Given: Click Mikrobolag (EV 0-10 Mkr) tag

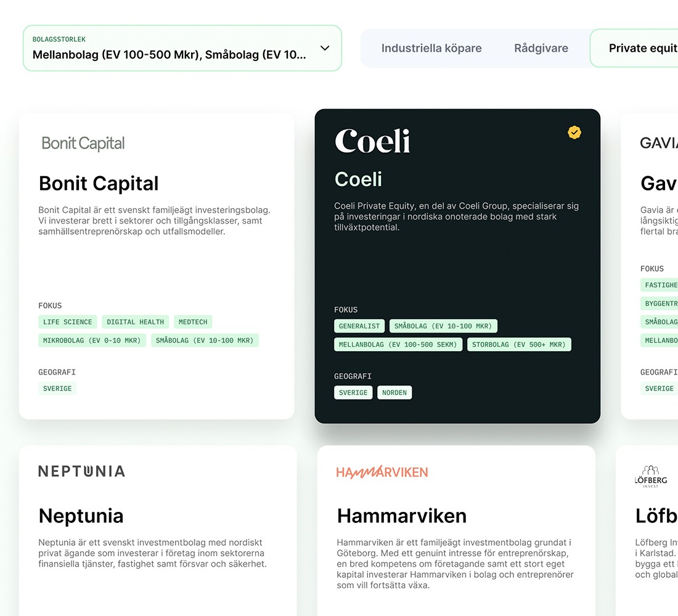Looking at the screenshot, I should coord(92,341).
